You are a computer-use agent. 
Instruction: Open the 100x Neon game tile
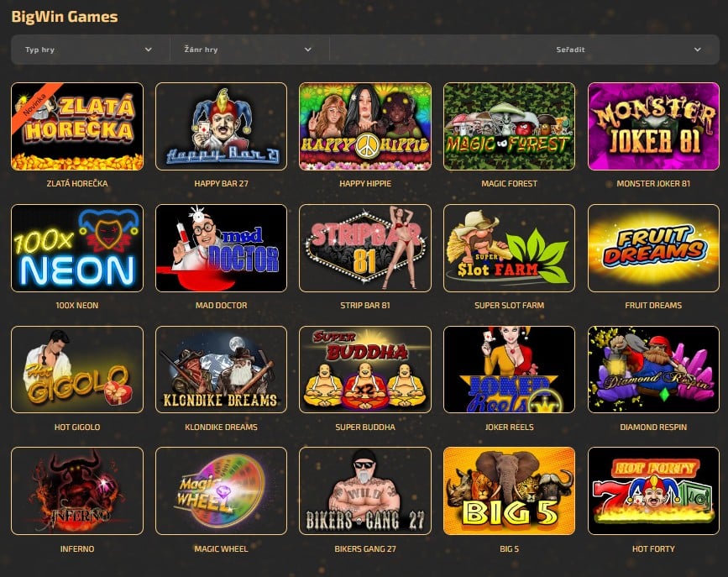click(77, 248)
